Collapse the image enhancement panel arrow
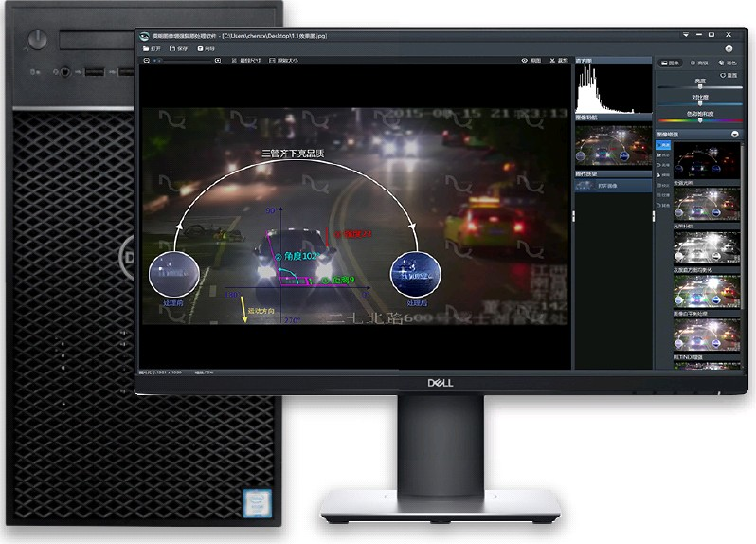 click(x=735, y=134)
